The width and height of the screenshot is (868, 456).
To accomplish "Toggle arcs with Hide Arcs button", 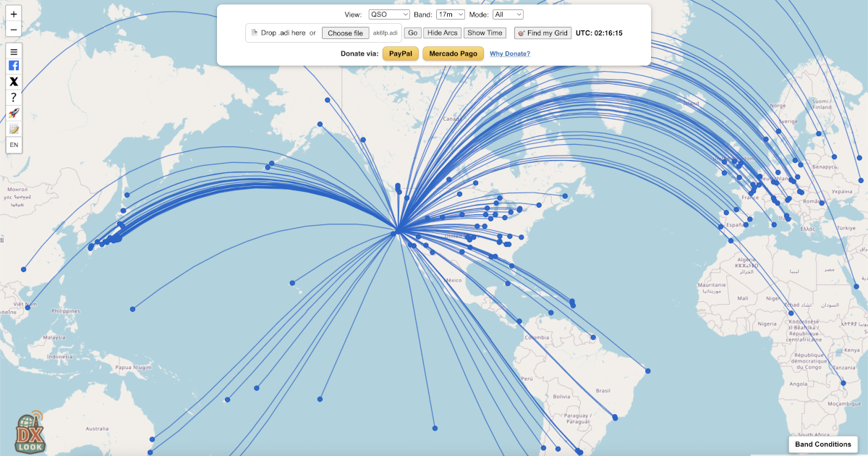I will tap(443, 33).
